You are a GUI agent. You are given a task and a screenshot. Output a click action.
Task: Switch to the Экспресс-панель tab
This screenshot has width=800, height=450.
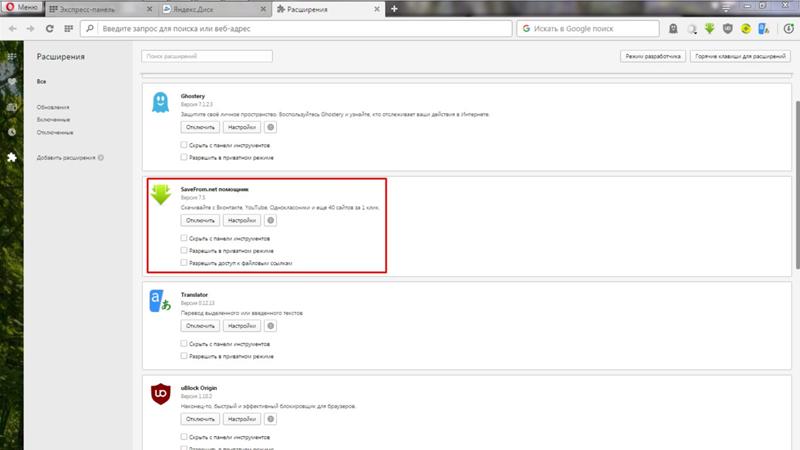(x=101, y=9)
